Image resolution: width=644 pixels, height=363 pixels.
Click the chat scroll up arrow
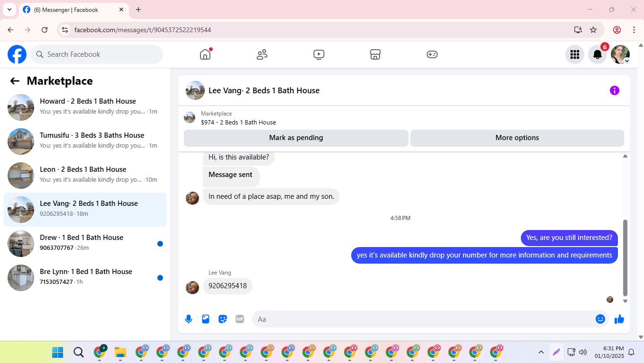625,156
